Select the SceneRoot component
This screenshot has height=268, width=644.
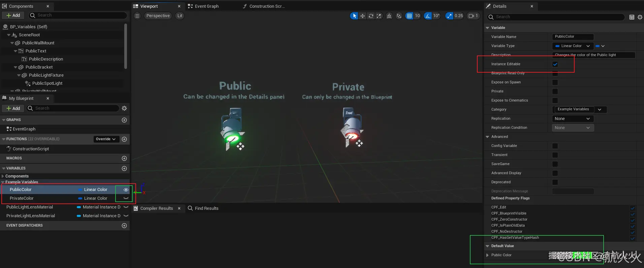click(29, 35)
